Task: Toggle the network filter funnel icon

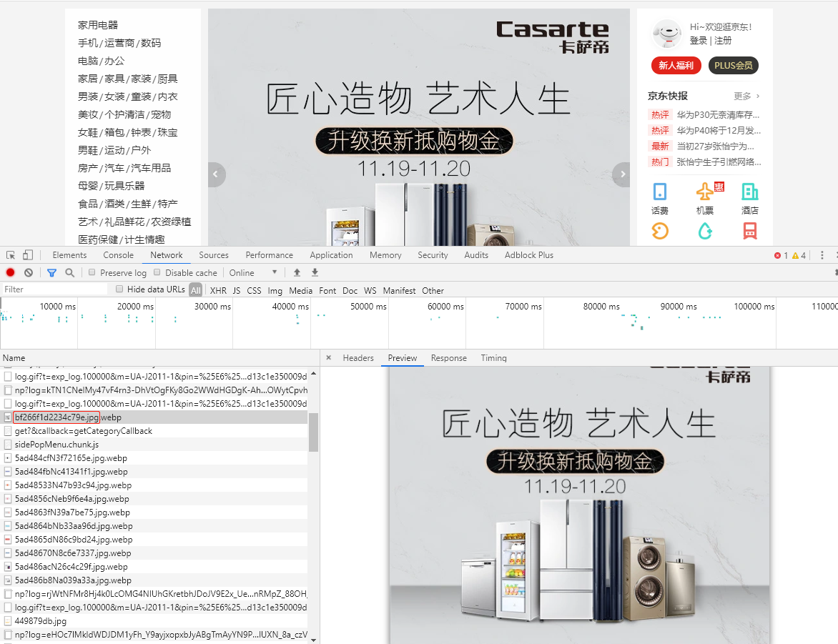Action: point(51,272)
